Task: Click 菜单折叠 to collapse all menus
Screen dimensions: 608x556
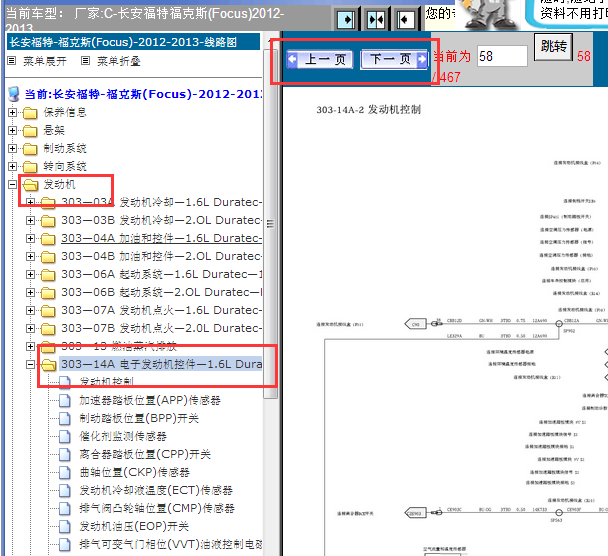Action: click(118, 61)
